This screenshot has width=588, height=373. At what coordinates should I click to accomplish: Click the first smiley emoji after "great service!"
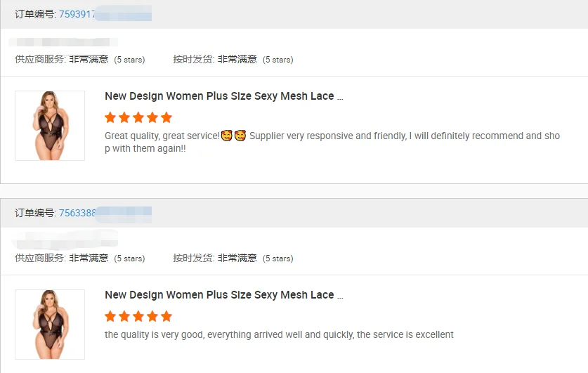coord(227,136)
